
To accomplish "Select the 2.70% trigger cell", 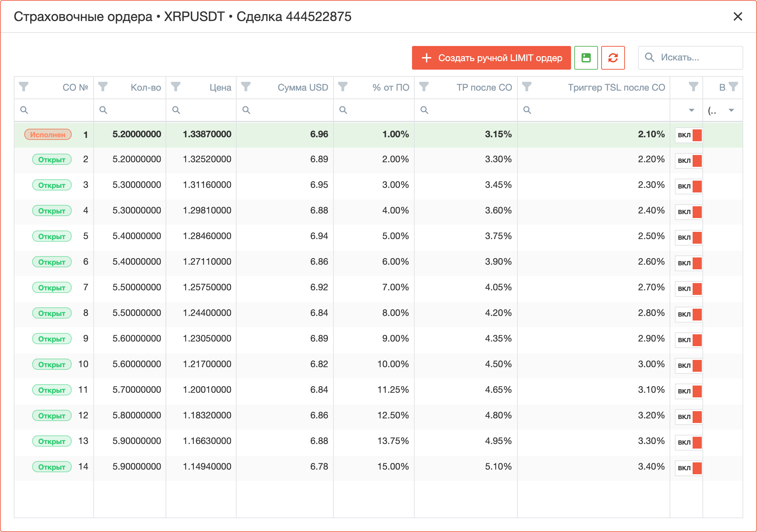I will click(x=651, y=287).
